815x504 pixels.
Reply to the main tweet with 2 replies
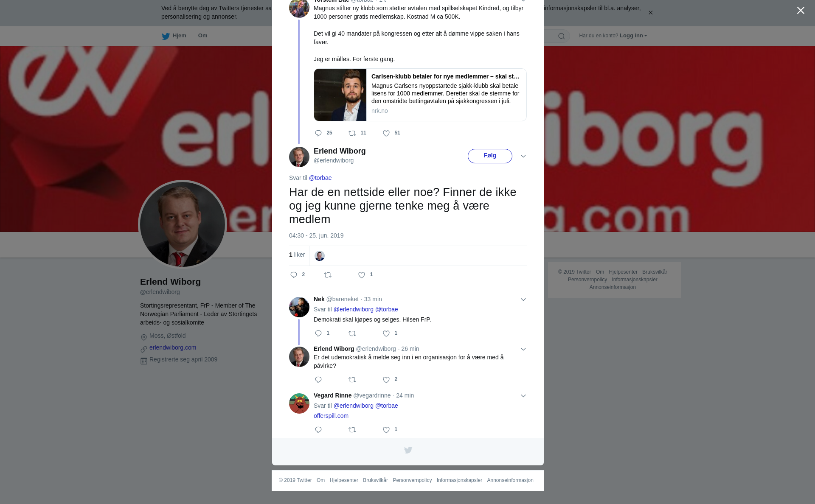pyautogui.click(x=294, y=275)
